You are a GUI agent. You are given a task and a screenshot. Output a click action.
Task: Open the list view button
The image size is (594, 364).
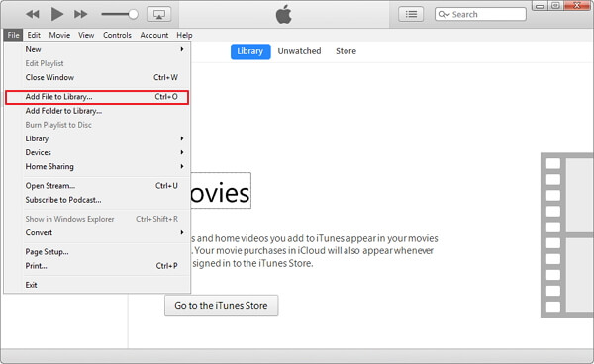point(411,15)
